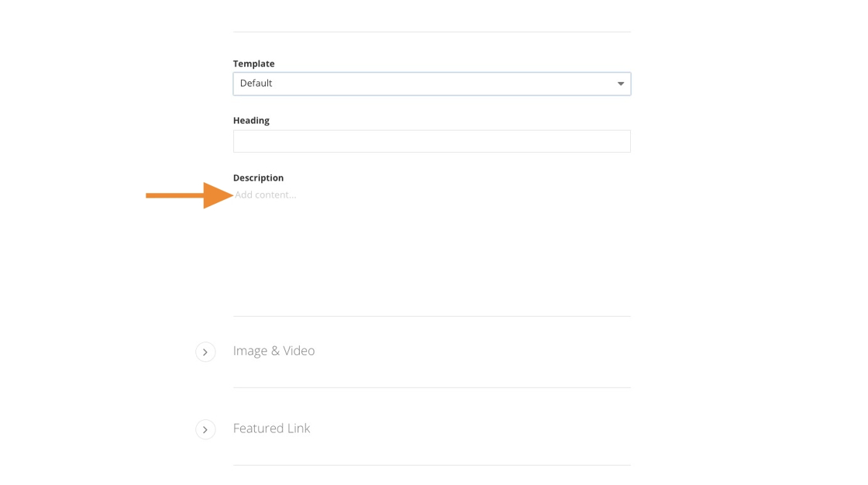Focus the Heading text input
The image size is (868, 485).
(431, 141)
